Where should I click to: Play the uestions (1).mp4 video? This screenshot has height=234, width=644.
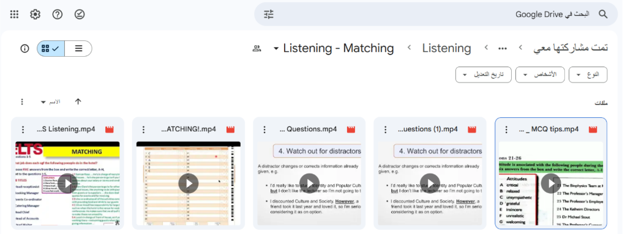click(430, 183)
